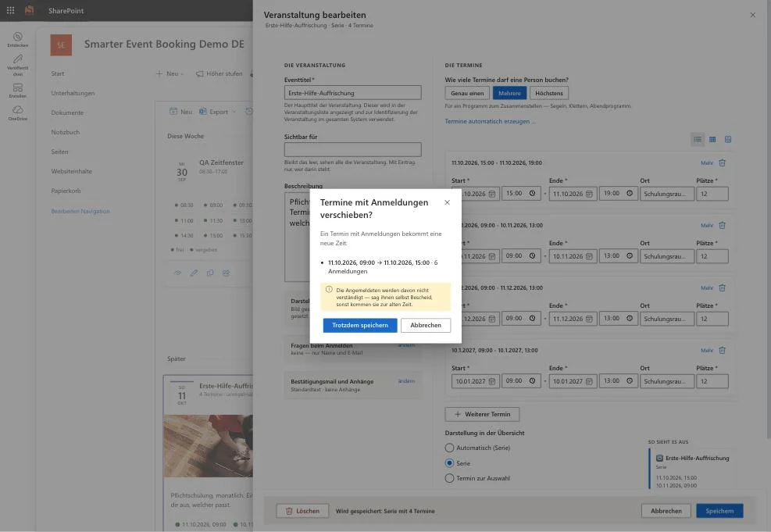Select Mehrere booking limit option
Image resolution: width=771 pixels, height=532 pixels.
(509, 94)
